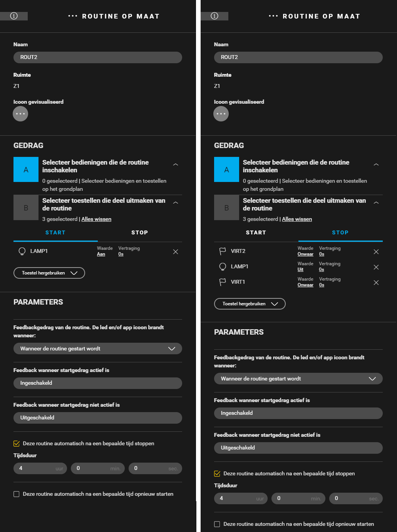Edit LAMP1 delay 0s in right panel
The image size is (397, 532).
click(x=322, y=269)
